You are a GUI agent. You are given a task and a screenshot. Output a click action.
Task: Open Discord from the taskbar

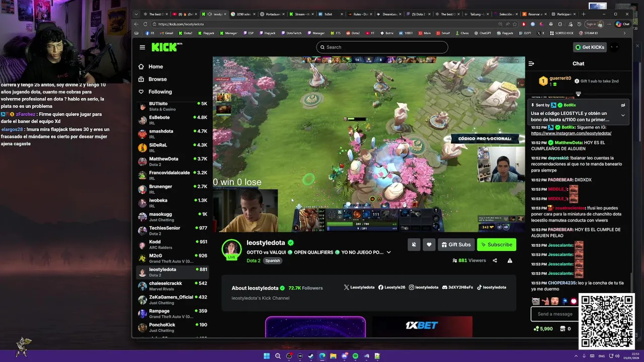coord(344,356)
